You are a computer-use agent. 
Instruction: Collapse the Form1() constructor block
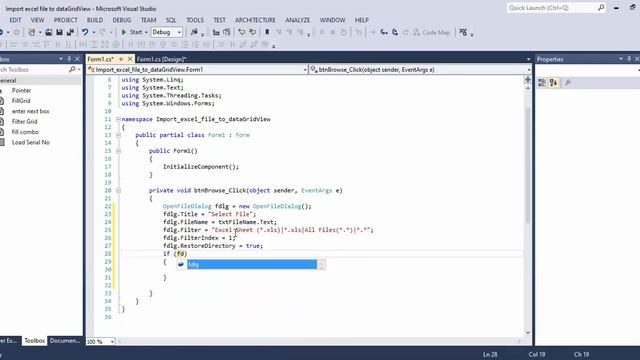click(x=118, y=151)
